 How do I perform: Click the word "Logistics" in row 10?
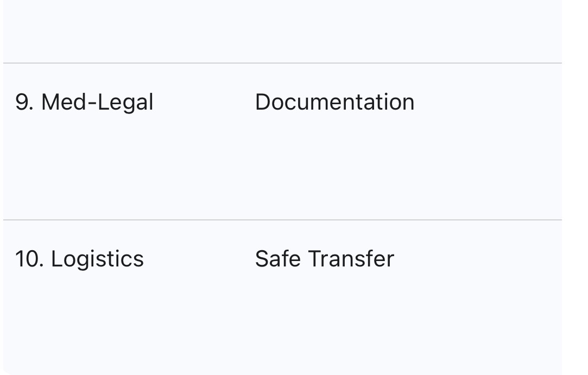(x=97, y=259)
